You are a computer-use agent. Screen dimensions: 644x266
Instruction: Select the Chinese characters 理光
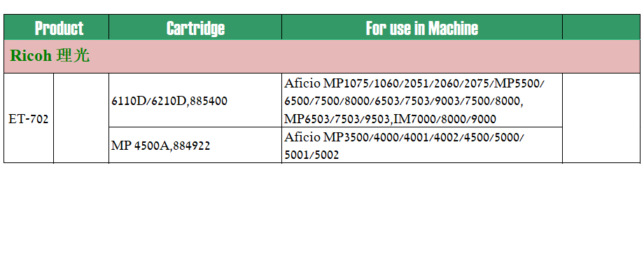pyautogui.click(x=73, y=55)
